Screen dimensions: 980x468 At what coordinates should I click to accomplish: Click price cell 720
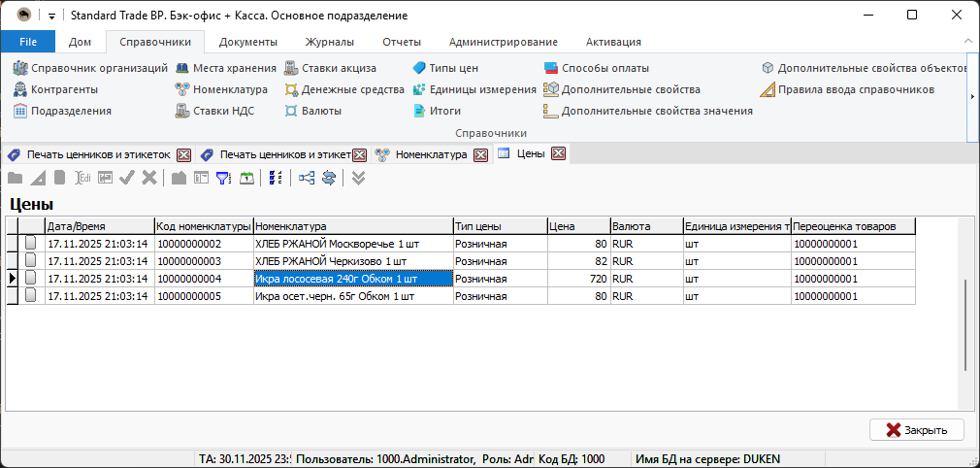(578, 279)
